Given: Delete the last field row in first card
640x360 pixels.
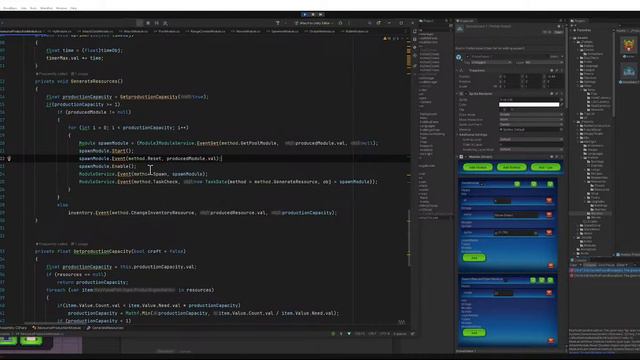Looking at the screenshot, I should (x=549, y=232).
